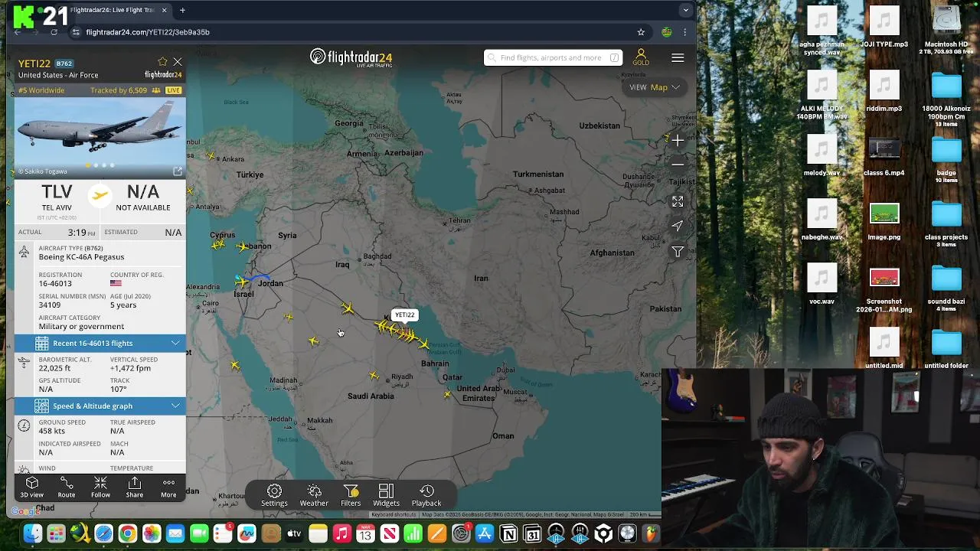The height and width of the screenshot is (551, 980).
Task: Open Finder from the Dock
Action: pos(32,533)
